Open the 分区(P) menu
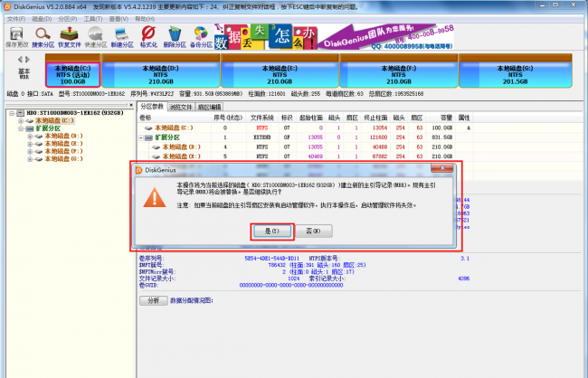This screenshot has height=378, width=588. point(68,19)
